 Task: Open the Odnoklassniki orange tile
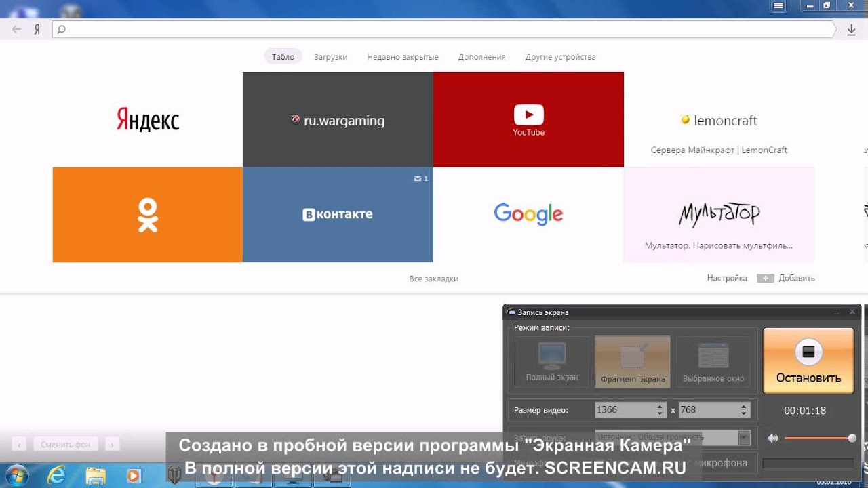click(x=148, y=215)
